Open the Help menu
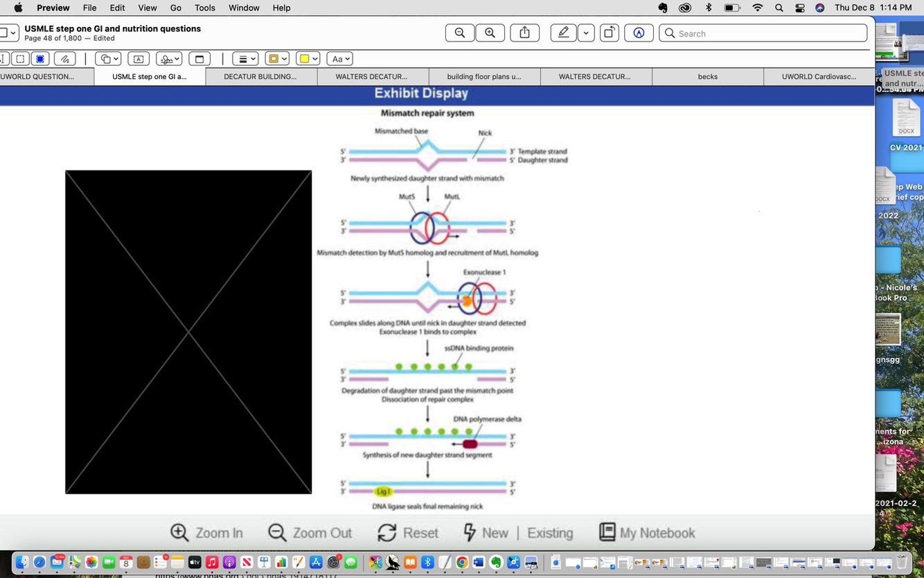Screen dimensions: 924x578 281,8
